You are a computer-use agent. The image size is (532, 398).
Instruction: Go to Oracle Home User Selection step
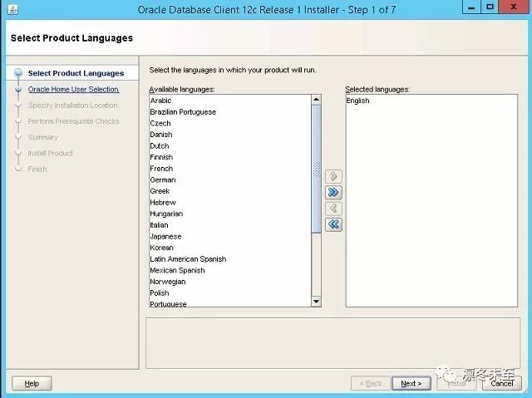(73, 89)
